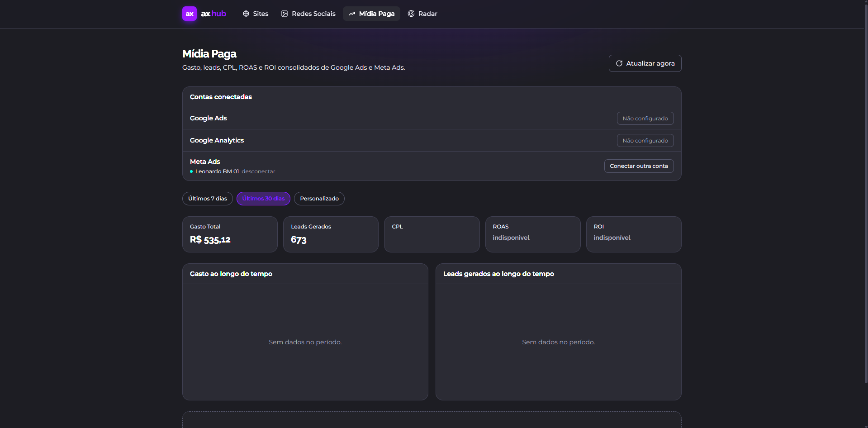
Task: Click the radar target icon beside Radar
Action: pos(411,14)
